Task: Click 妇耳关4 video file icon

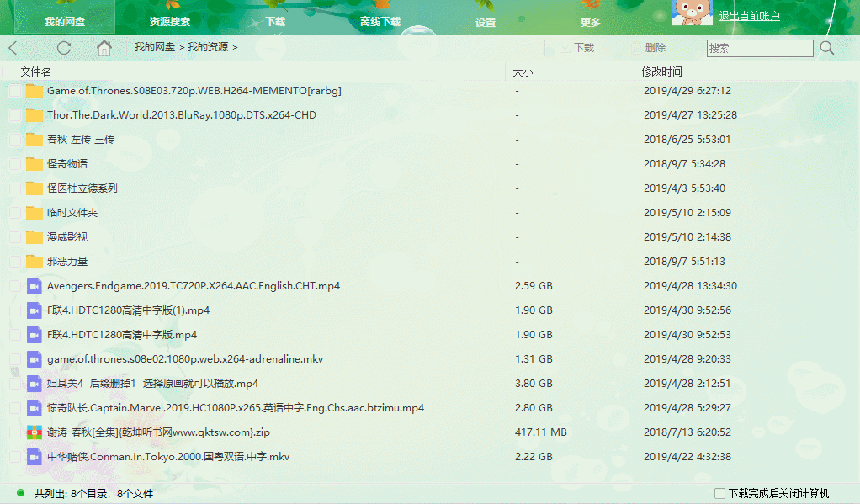Action: point(34,384)
